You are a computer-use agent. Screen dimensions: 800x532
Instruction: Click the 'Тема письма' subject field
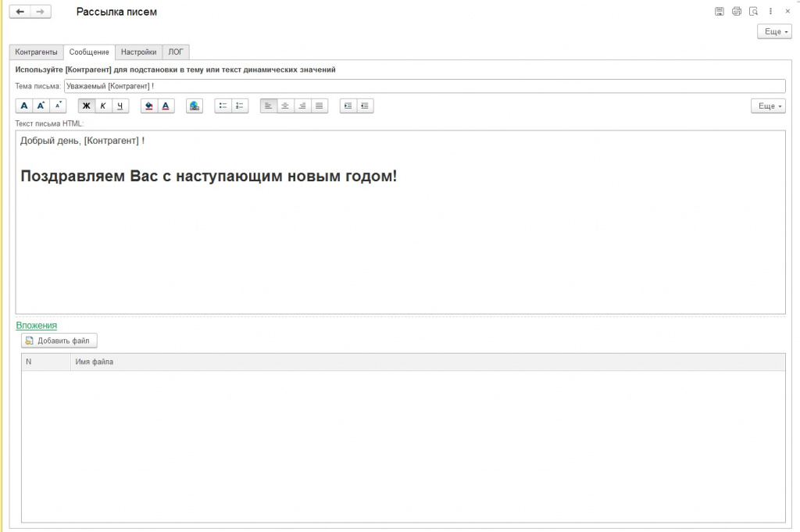(424, 86)
